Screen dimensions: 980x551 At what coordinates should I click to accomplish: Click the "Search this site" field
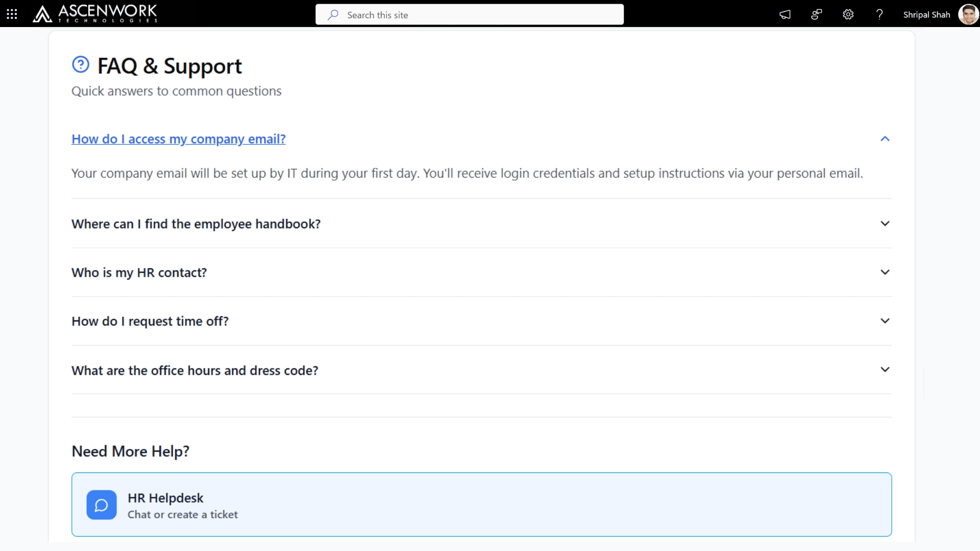pos(480,15)
